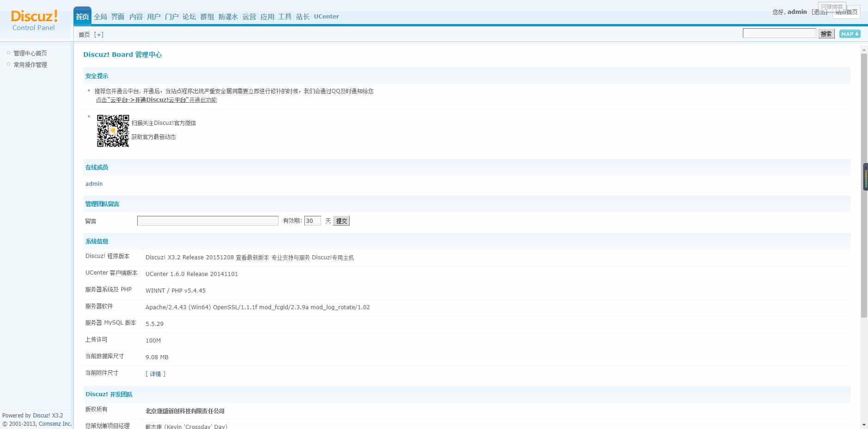Open the 工具 menu tab
Screen dimensions: 868x429
point(285,17)
